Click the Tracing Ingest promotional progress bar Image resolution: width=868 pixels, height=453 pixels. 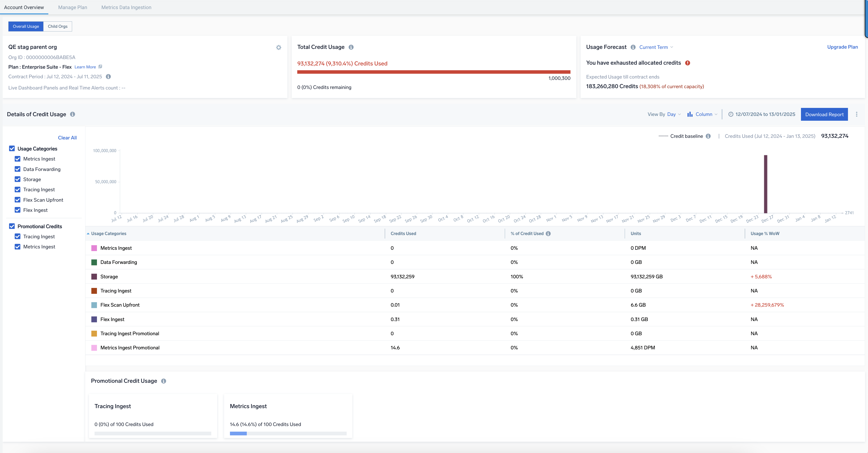pos(153,434)
